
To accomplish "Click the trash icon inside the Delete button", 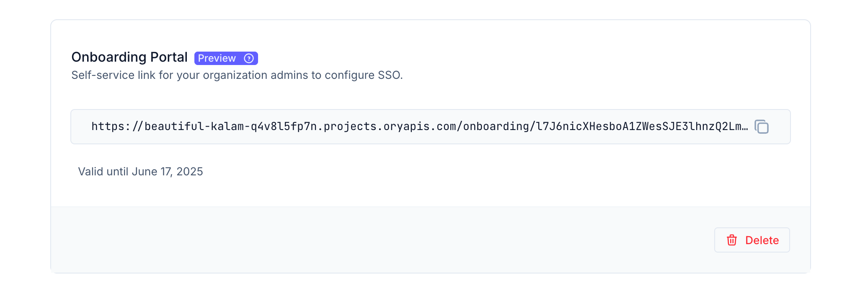I will click(731, 240).
